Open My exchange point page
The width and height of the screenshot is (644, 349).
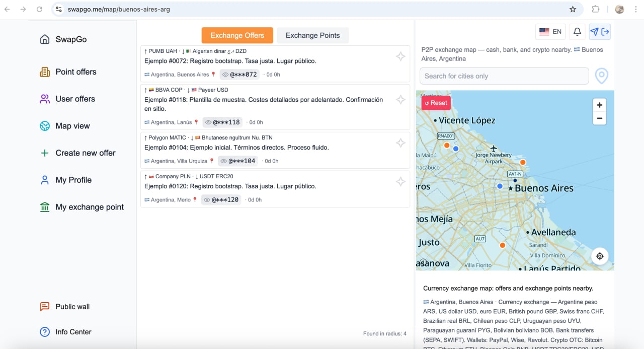pyautogui.click(x=90, y=206)
